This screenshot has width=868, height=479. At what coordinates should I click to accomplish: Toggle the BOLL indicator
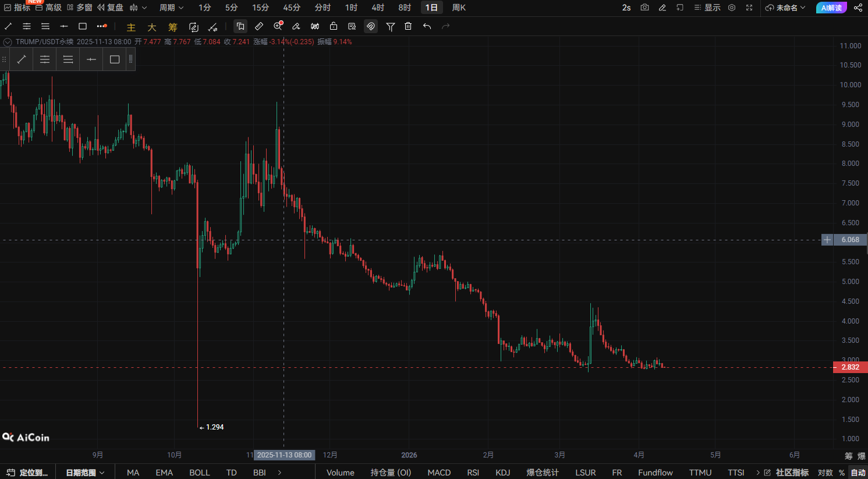200,472
